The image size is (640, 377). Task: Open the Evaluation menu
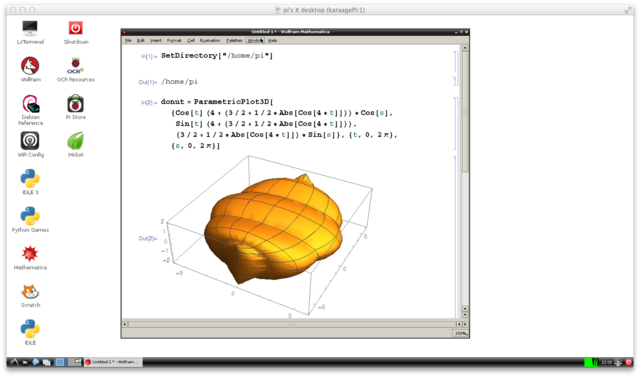coord(210,40)
